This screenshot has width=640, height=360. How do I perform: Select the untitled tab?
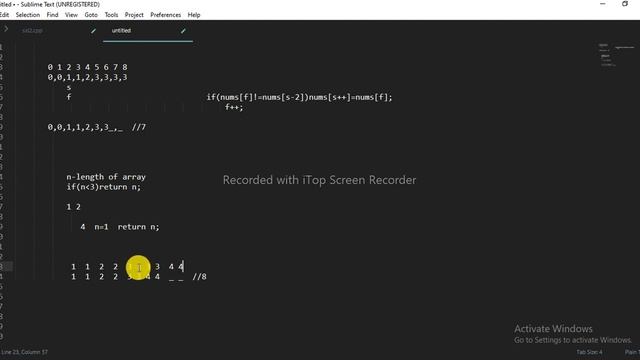point(121,31)
